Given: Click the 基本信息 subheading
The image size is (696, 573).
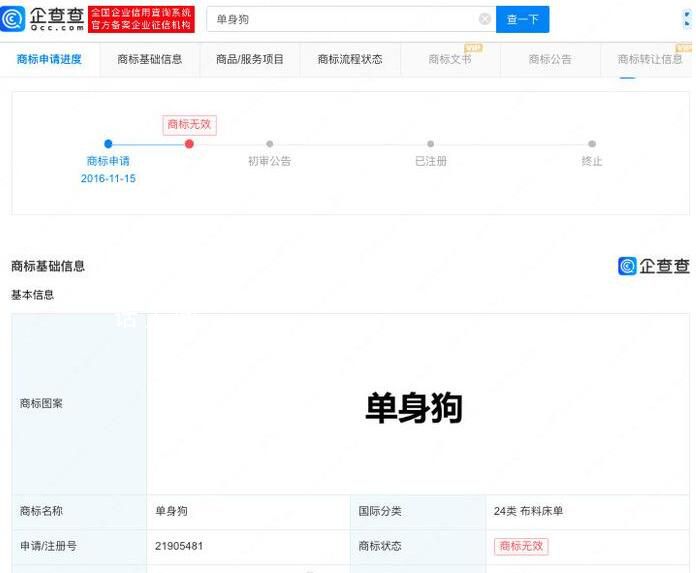Looking at the screenshot, I should 32,295.
